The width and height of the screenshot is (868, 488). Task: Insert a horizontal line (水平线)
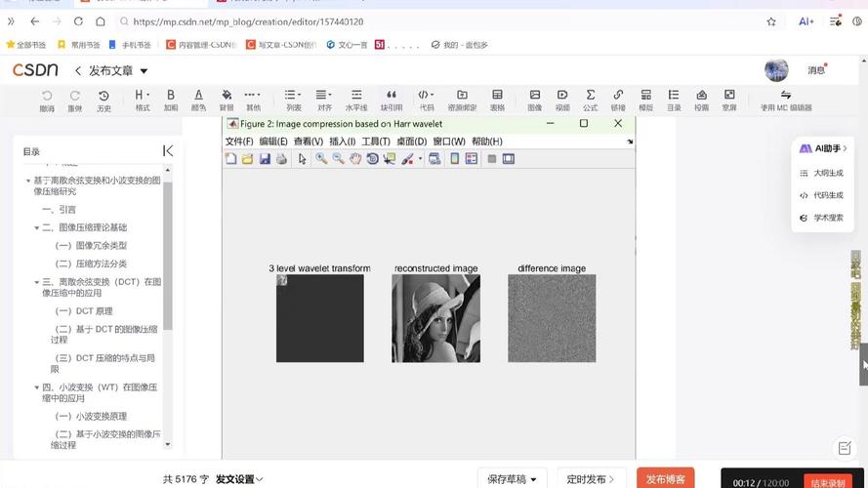(356, 101)
